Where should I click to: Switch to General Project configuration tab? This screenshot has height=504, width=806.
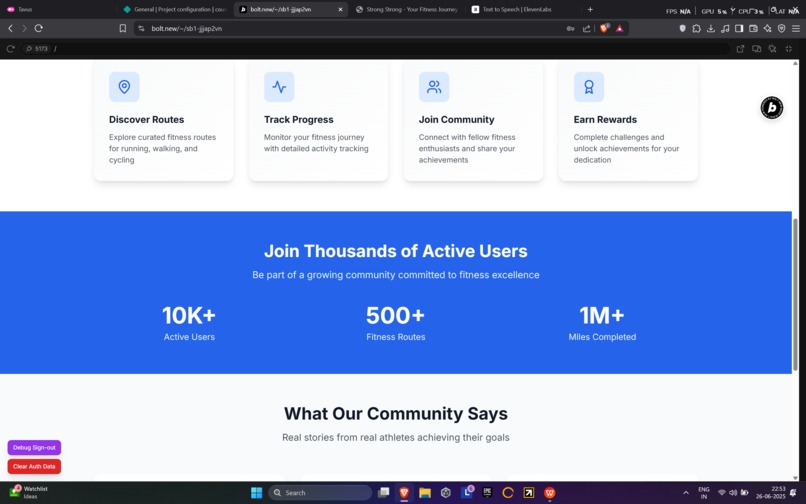point(175,9)
